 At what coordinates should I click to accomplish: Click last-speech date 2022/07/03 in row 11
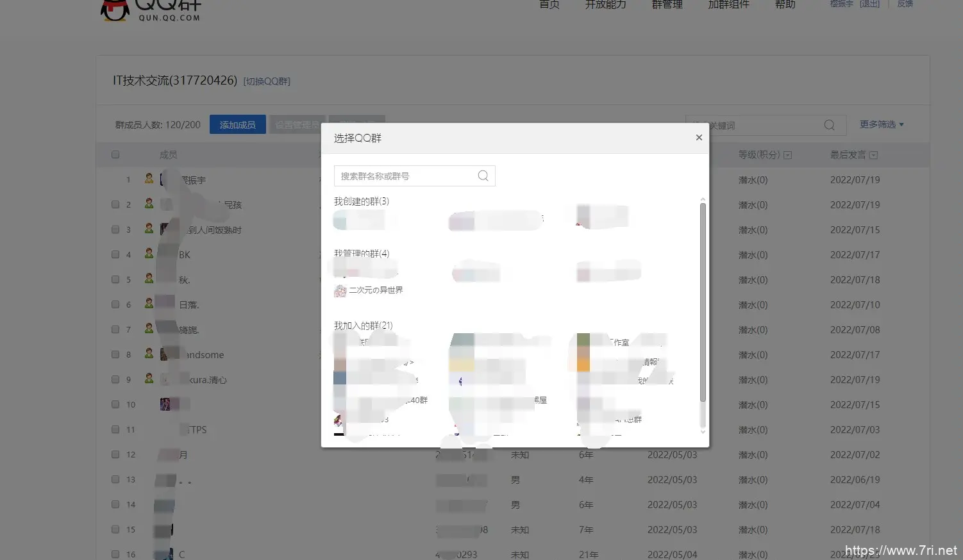[855, 430]
